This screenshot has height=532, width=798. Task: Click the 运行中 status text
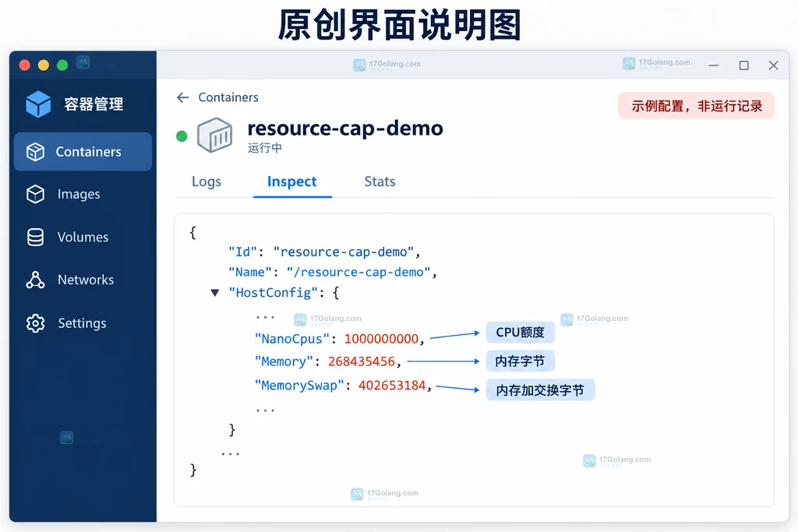click(265, 148)
